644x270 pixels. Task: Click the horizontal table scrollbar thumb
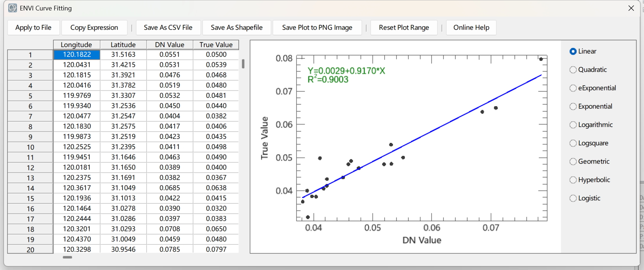67,257
